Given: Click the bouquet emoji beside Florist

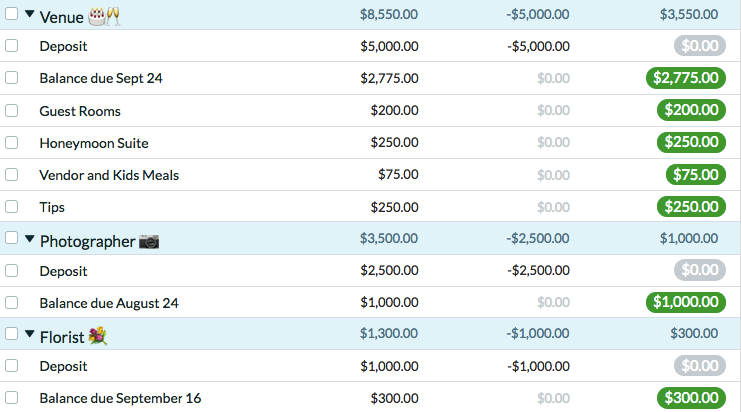Looking at the screenshot, I should [x=98, y=336].
